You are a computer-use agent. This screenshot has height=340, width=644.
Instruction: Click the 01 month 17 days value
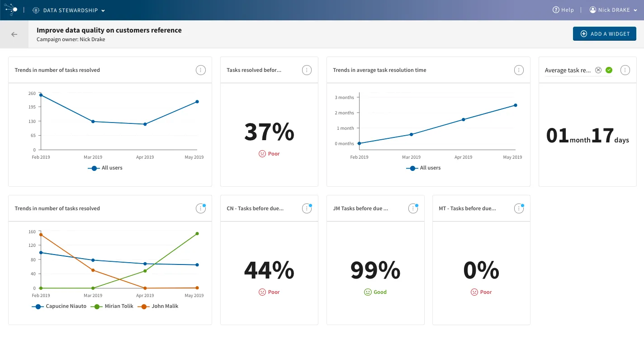pyautogui.click(x=587, y=136)
